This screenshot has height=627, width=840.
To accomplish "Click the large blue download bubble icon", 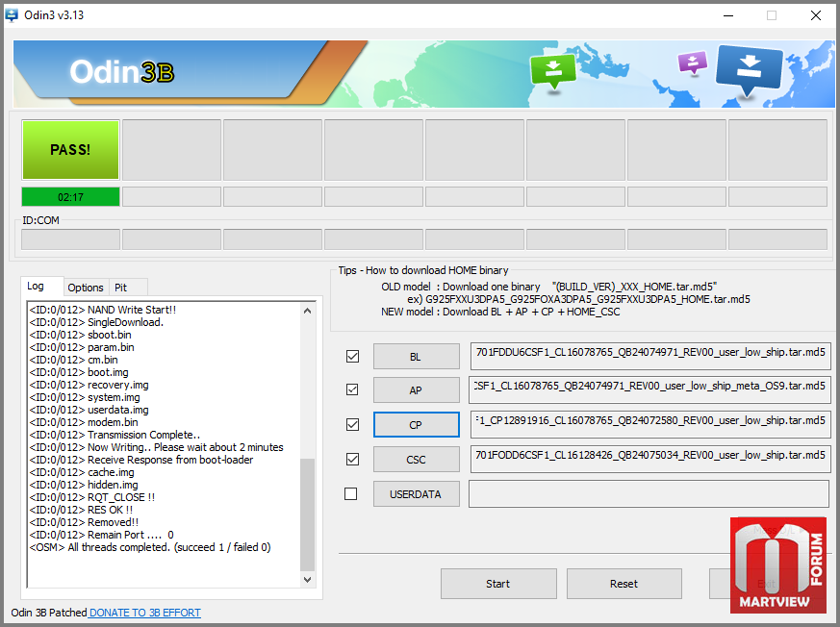I will (749, 70).
